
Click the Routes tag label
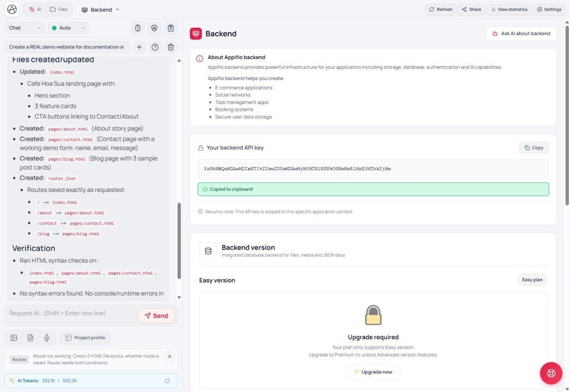click(19, 360)
